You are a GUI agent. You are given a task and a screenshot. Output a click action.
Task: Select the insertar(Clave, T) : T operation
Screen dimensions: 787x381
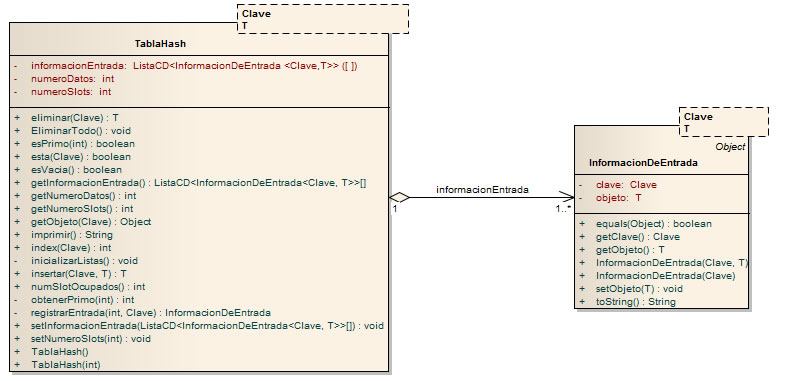pyautogui.click(x=79, y=274)
